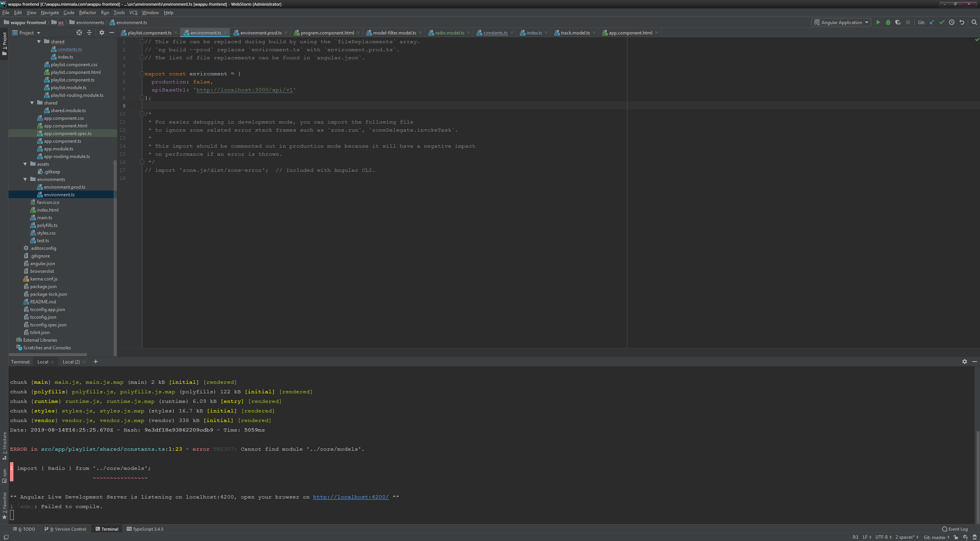Open the Refactor menu
980x541 pixels.
click(x=87, y=13)
